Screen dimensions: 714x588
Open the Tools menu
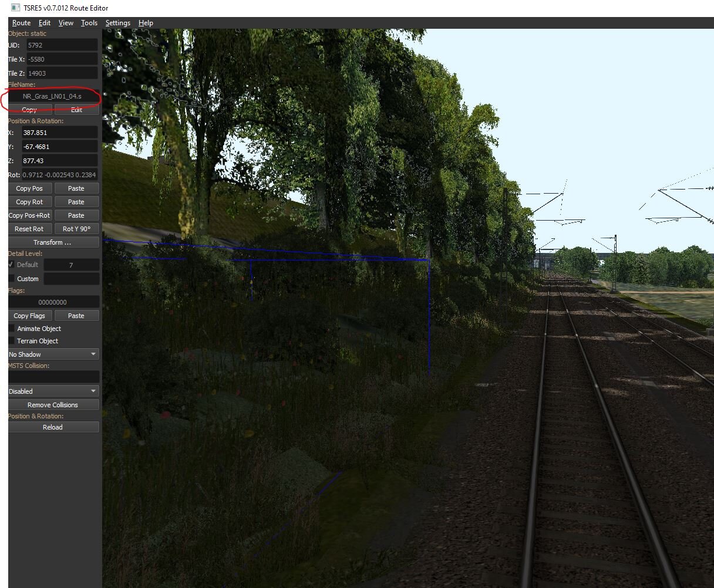point(89,23)
